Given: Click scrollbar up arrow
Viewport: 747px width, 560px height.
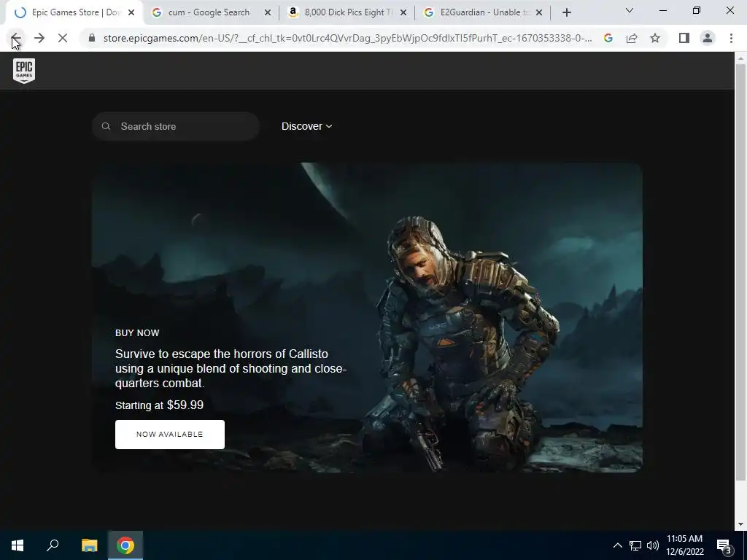Looking at the screenshot, I should pyautogui.click(x=740, y=58).
